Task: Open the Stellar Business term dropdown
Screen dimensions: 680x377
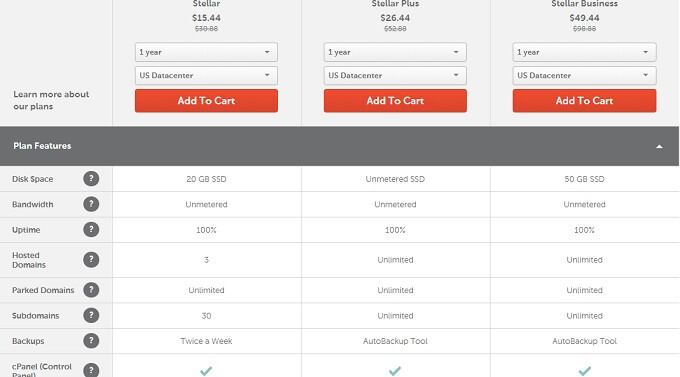Action: tap(584, 52)
